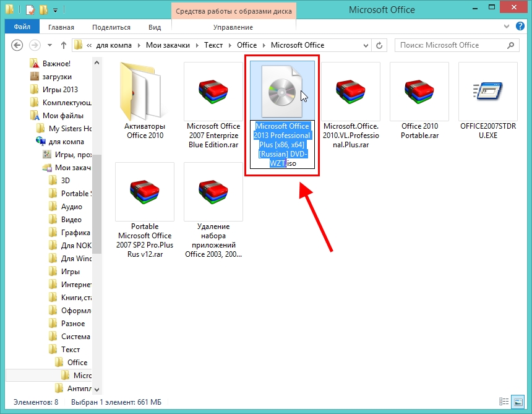Click the «Microsoft Office» breadcrumb segment
This screenshot has height=414, width=532.
pos(298,45)
